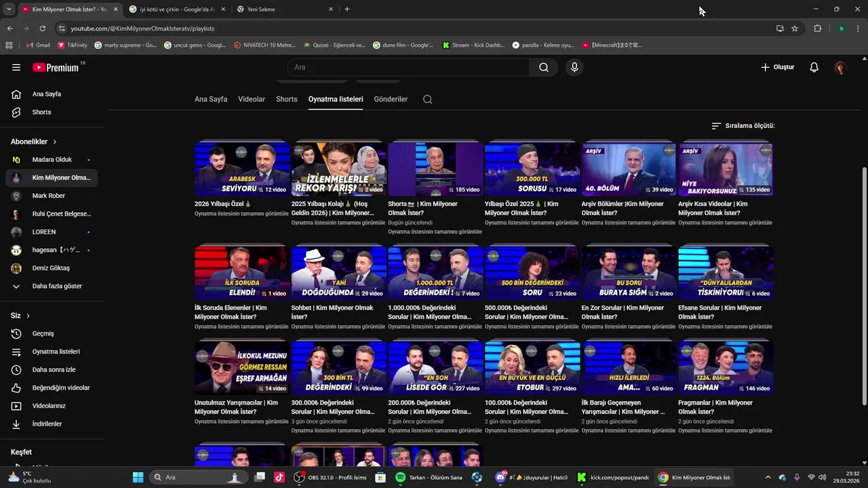Switch to the channel Shorts tab
Viewport: 868px width, 488px height.
[287, 99]
